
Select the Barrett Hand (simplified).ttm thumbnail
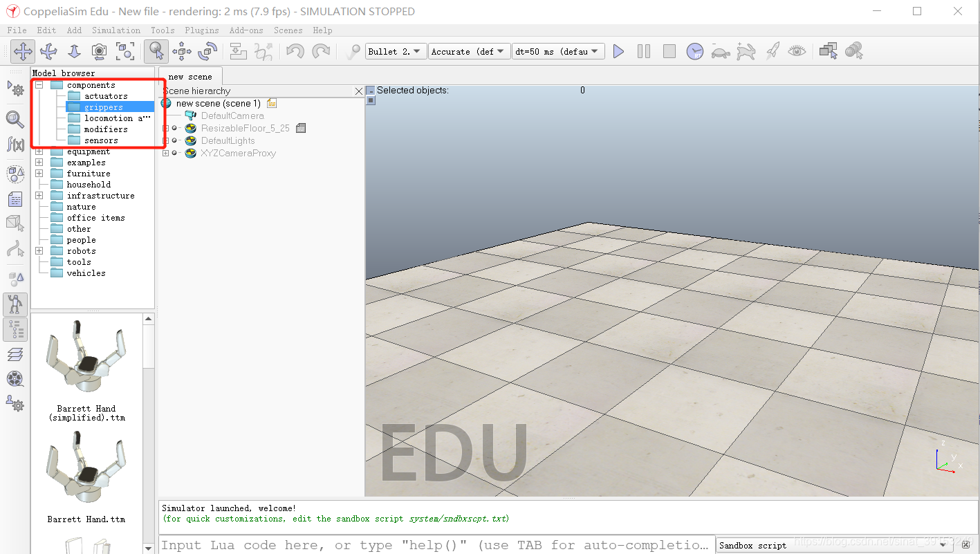(86, 371)
